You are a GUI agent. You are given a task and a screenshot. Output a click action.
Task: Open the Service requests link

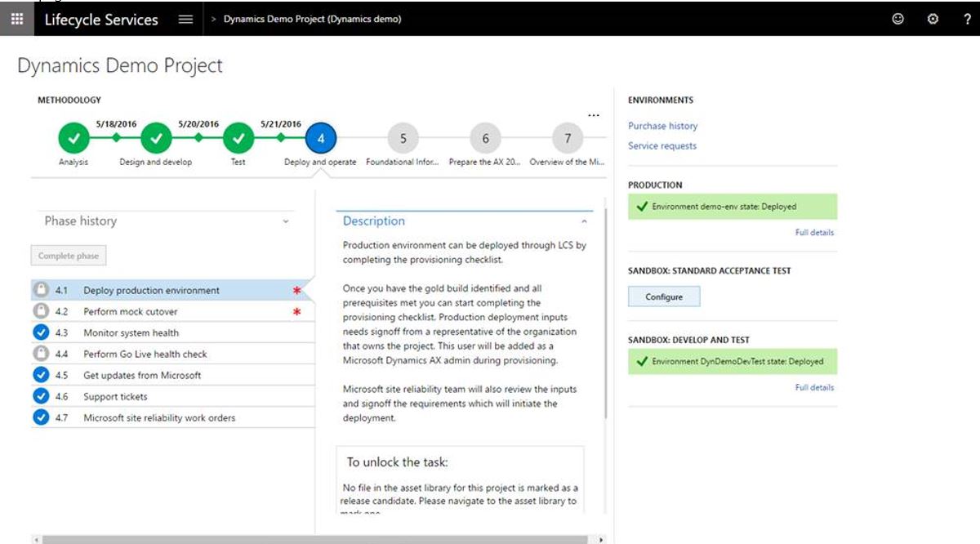click(662, 145)
